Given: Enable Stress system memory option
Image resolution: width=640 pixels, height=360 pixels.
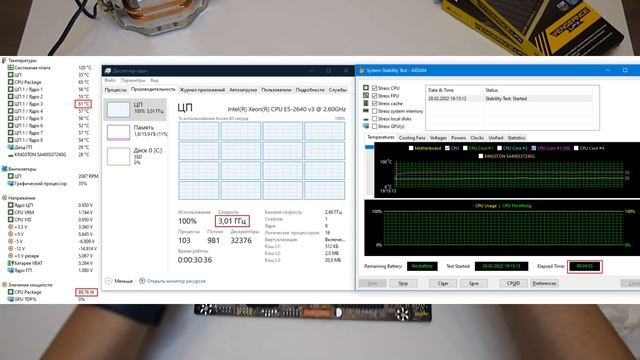Looking at the screenshot, I should pyautogui.click(x=374, y=111).
